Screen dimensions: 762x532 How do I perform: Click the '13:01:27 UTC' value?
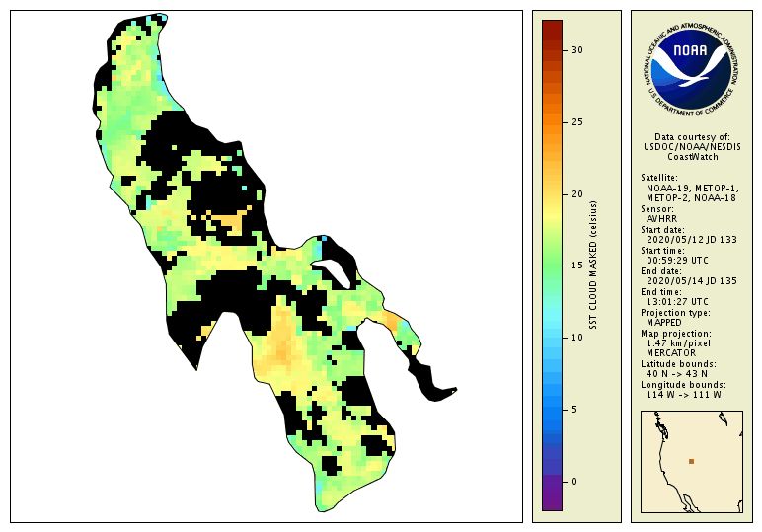(677, 302)
